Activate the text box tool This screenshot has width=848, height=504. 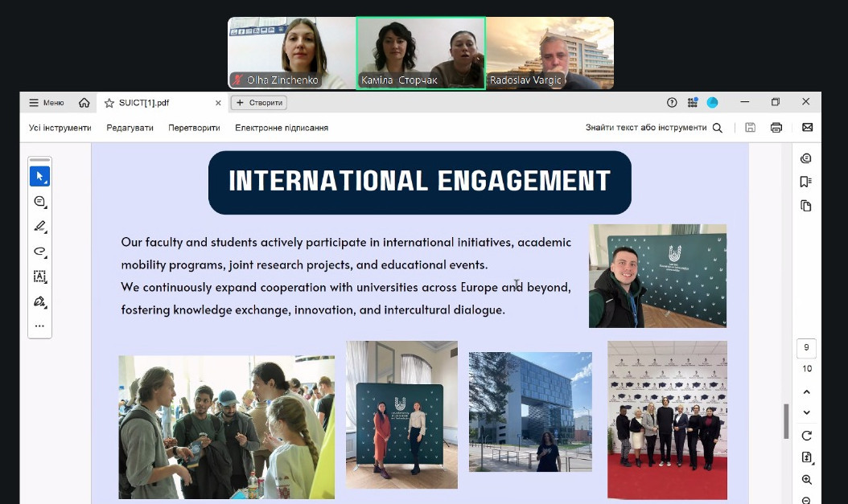(x=39, y=277)
